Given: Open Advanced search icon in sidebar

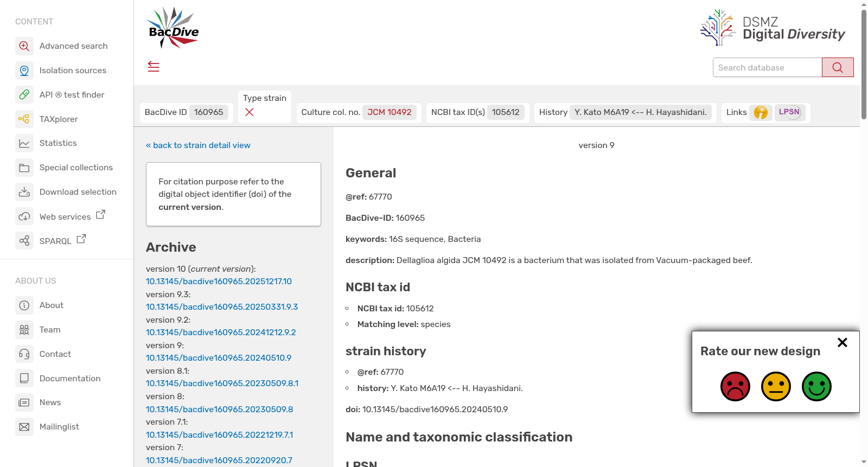Looking at the screenshot, I should 24,46.
